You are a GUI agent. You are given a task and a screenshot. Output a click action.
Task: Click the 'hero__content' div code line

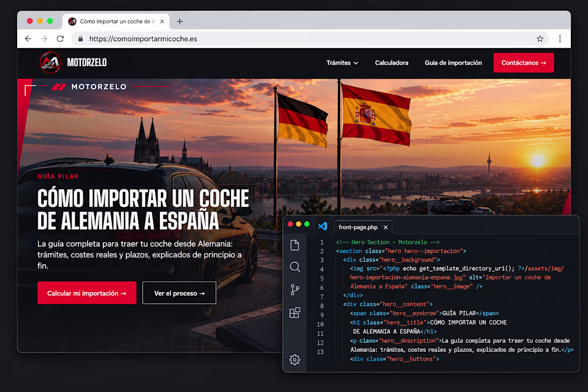click(x=388, y=304)
